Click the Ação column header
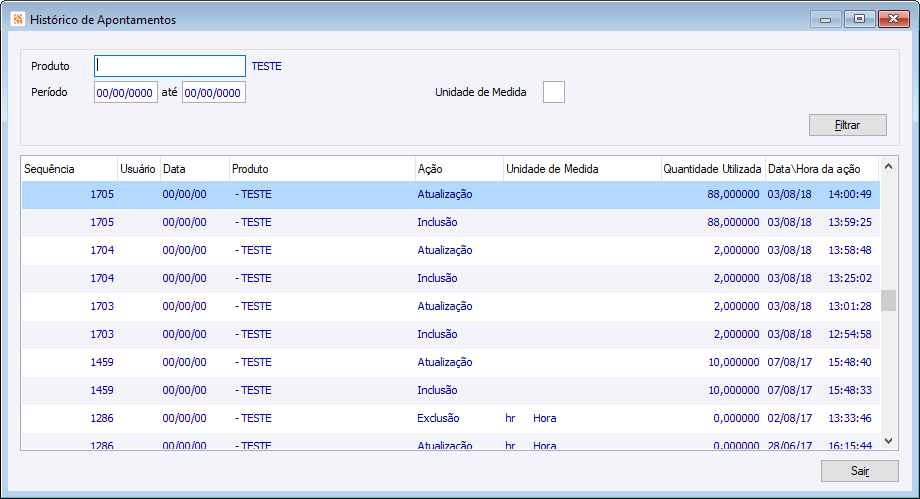Image resolution: width=920 pixels, height=499 pixels. [x=459, y=169]
